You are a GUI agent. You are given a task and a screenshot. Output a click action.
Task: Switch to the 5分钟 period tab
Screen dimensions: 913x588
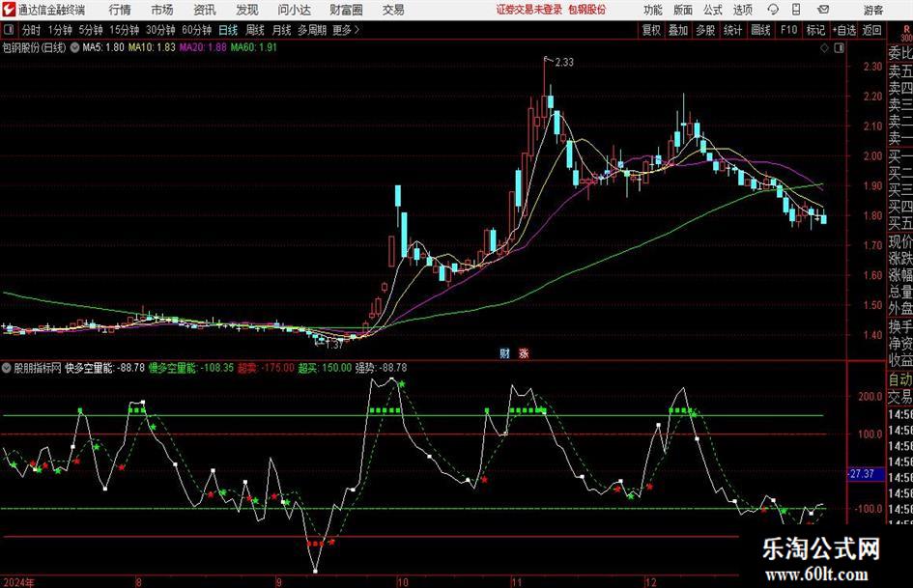coord(91,30)
